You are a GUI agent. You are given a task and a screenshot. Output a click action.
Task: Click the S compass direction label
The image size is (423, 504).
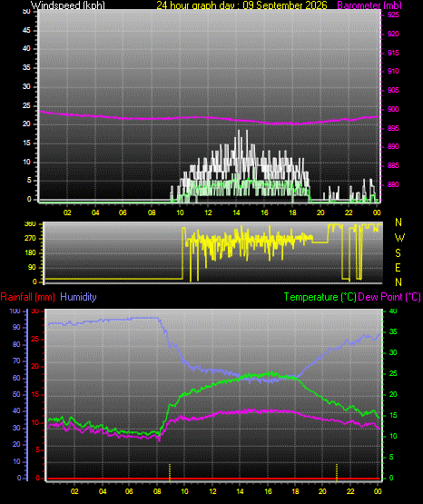click(x=398, y=253)
